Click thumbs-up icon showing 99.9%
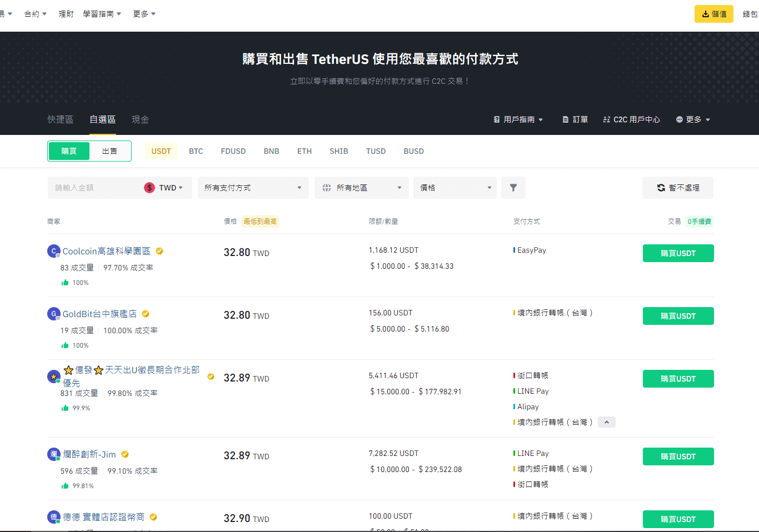Image resolution: width=759 pixels, height=532 pixels. 65,408
